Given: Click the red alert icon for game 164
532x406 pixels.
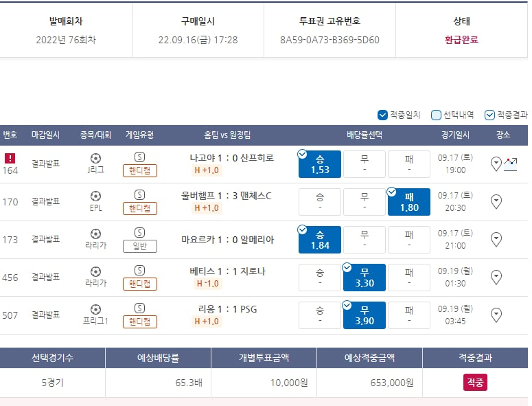Looking at the screenshot, I should pyautogui.click(x=10, y=158).
